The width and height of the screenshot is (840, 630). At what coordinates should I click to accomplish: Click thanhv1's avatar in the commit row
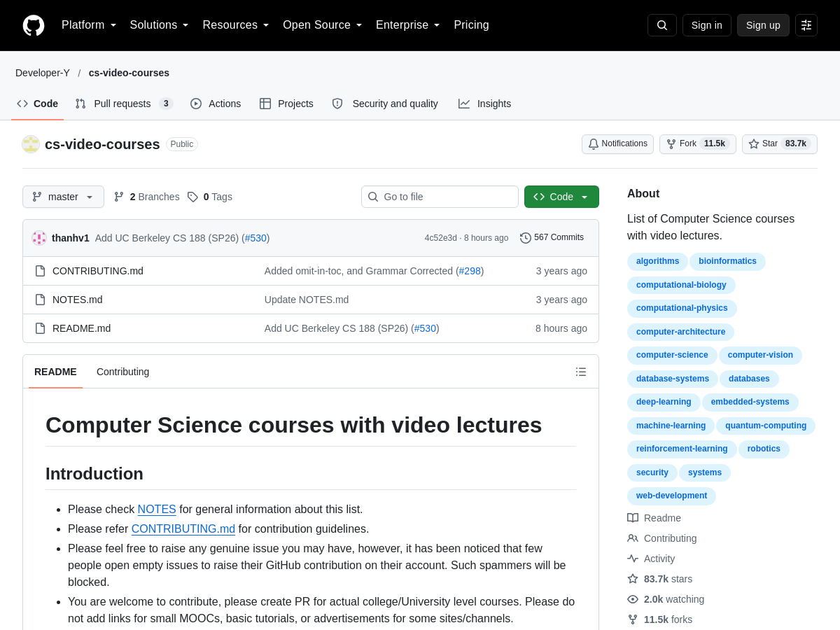(39, 238)
